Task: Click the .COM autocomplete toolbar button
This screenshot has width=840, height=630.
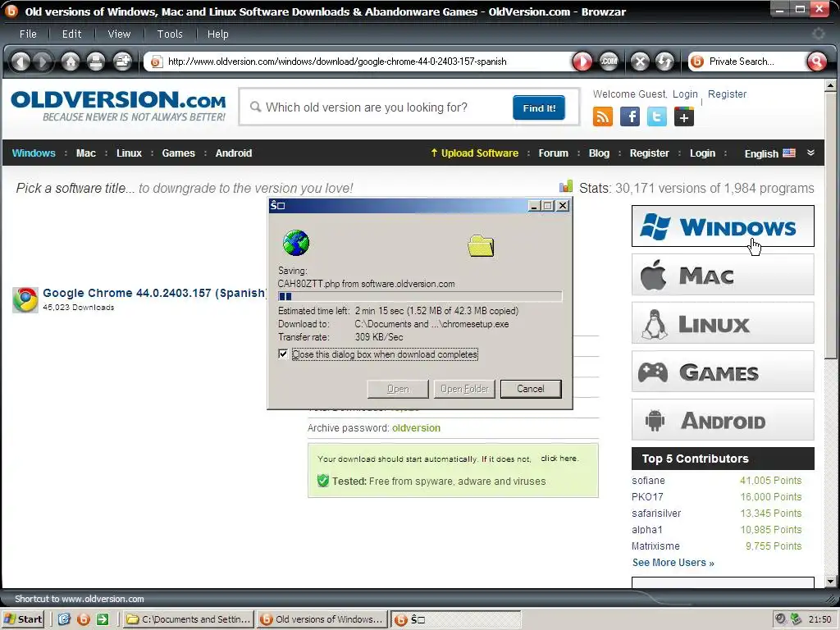Action: [608, 62]
